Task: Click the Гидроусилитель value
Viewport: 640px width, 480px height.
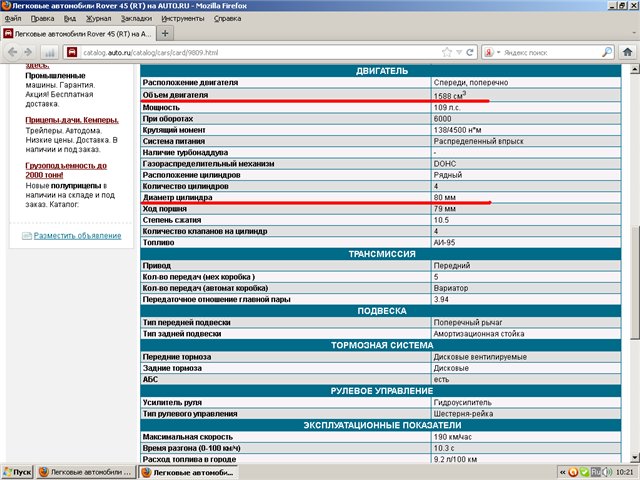Action: pyautogui.click(x=462, y=402)
